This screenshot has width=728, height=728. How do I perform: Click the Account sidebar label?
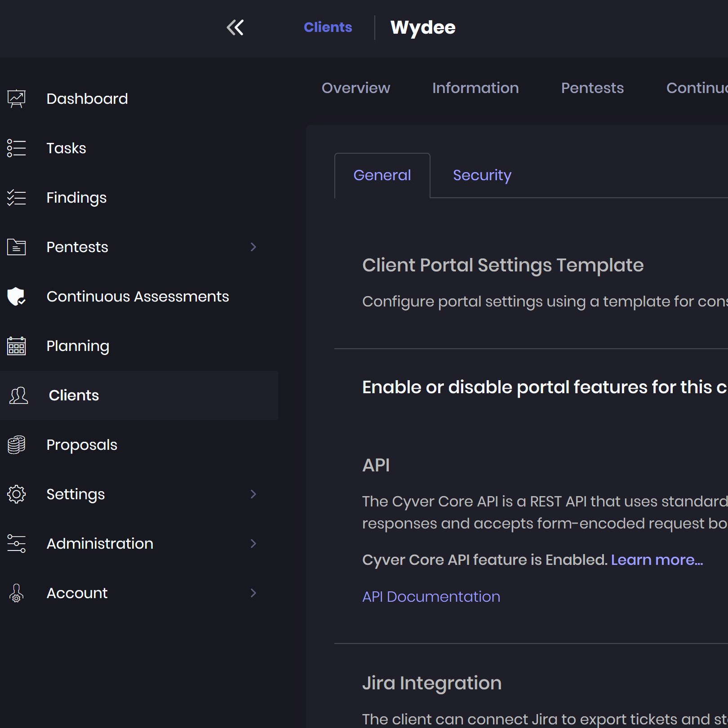click(77, 593)
